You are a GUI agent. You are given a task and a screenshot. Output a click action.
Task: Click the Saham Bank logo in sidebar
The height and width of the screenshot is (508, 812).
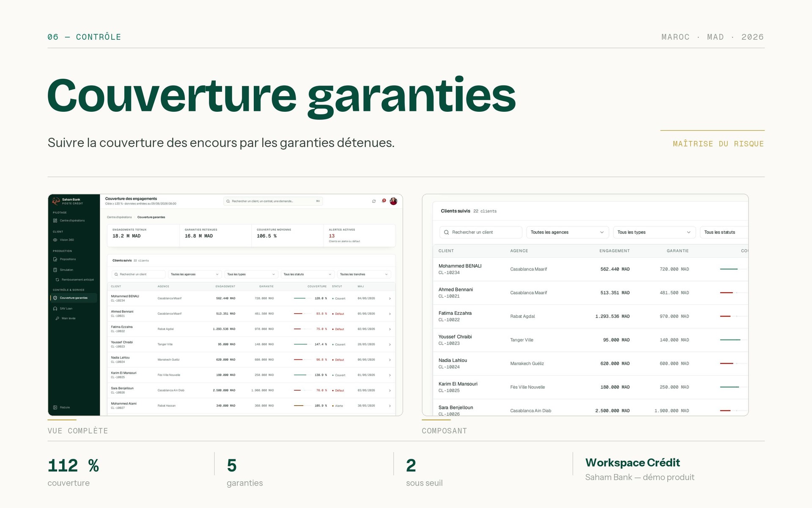[56, 201]
